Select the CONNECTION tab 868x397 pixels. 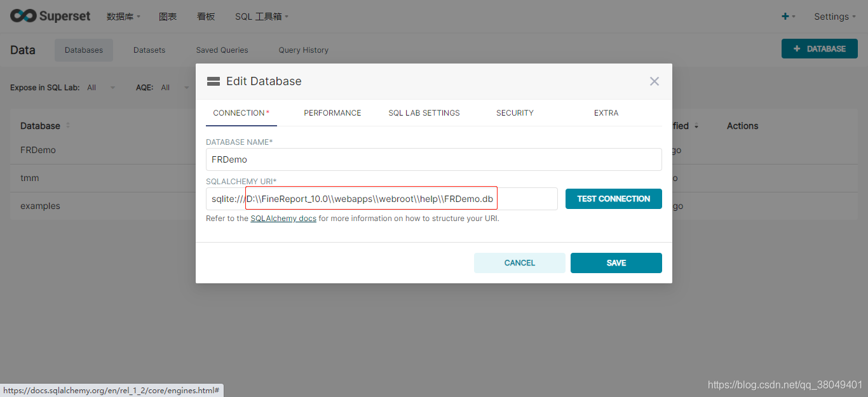tap(241, 113)
